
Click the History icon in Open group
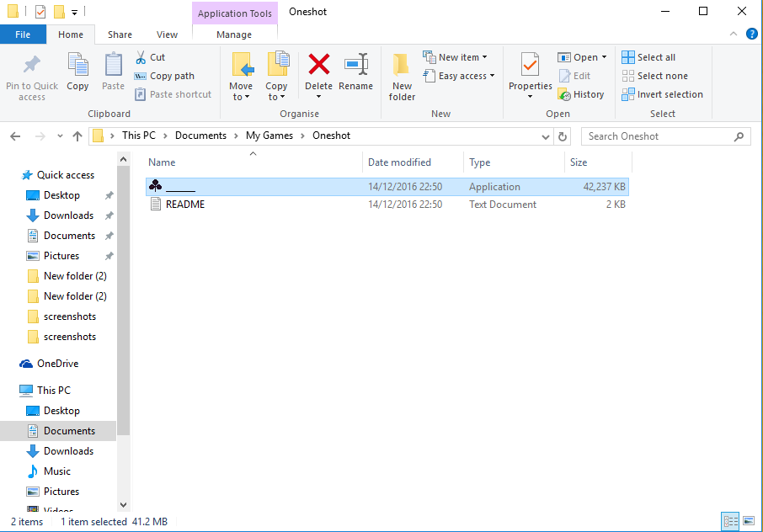tap(581, 94)
